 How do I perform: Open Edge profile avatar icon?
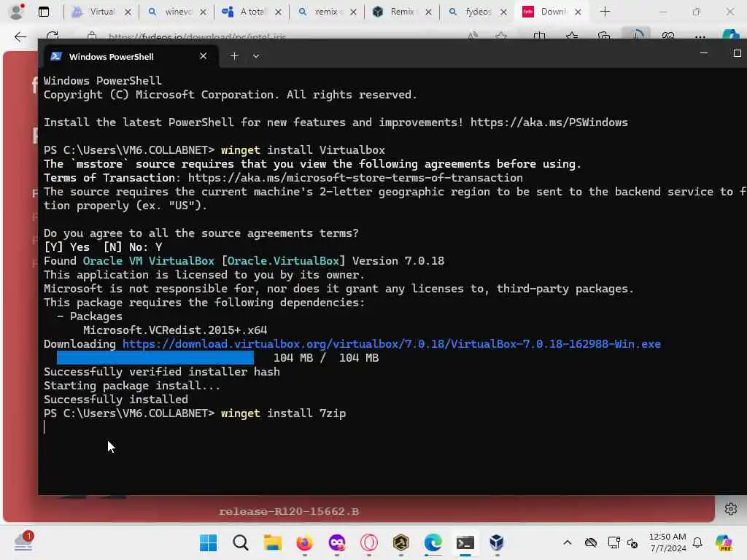point(16,12)
